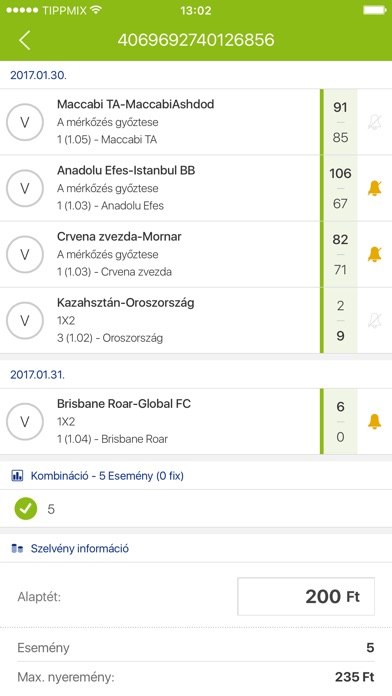The width and height of the screenshot is (392, 696).
Task: Toggle the green checkmark for combination 5
Action: 26,509
